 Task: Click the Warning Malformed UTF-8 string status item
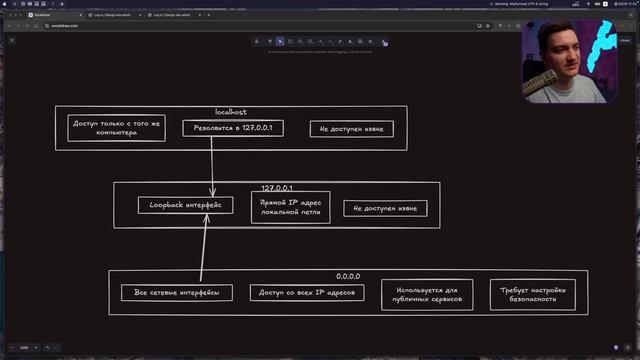tap(519, 4)
